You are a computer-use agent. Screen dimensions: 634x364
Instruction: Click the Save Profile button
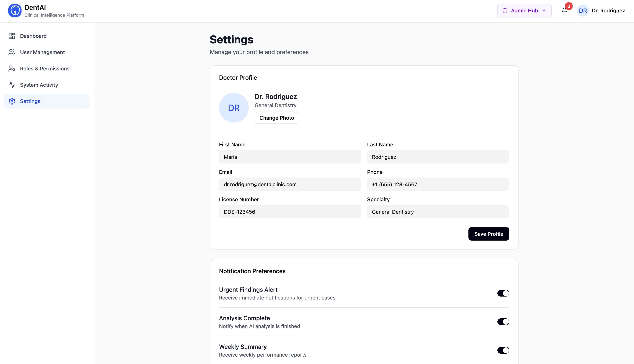(x=488, y=234)
